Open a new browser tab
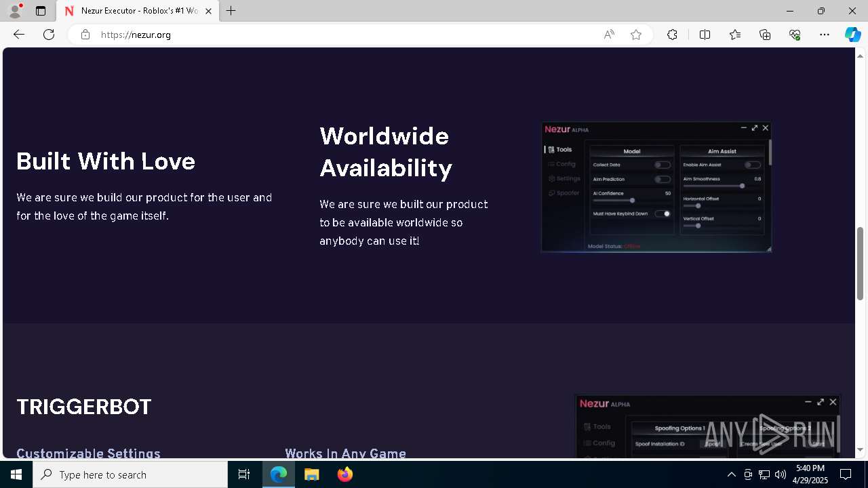The image size is (868, 488). 231,11
